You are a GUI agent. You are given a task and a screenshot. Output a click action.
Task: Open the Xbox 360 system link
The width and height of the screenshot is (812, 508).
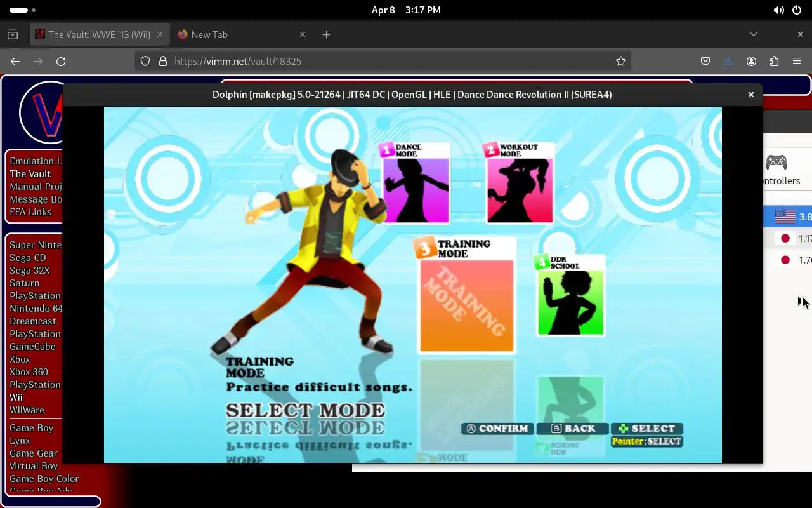click(29, 371)
